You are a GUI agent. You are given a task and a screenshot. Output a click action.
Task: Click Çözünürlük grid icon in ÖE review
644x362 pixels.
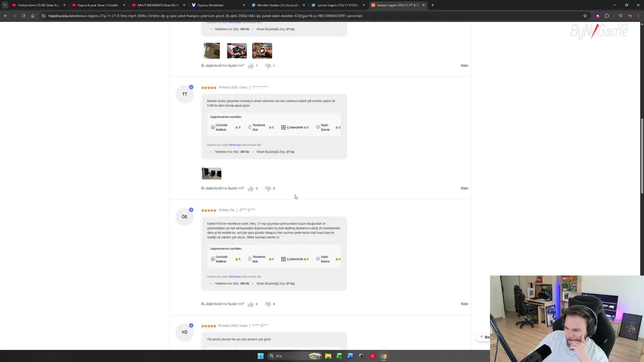click(x=283, y=259)
